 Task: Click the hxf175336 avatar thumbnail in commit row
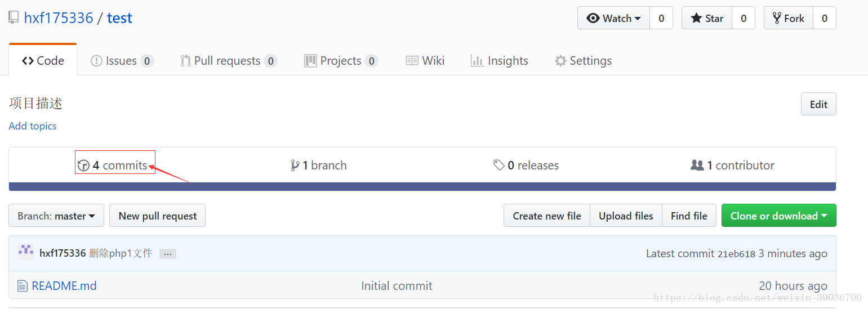click(26, 252)
